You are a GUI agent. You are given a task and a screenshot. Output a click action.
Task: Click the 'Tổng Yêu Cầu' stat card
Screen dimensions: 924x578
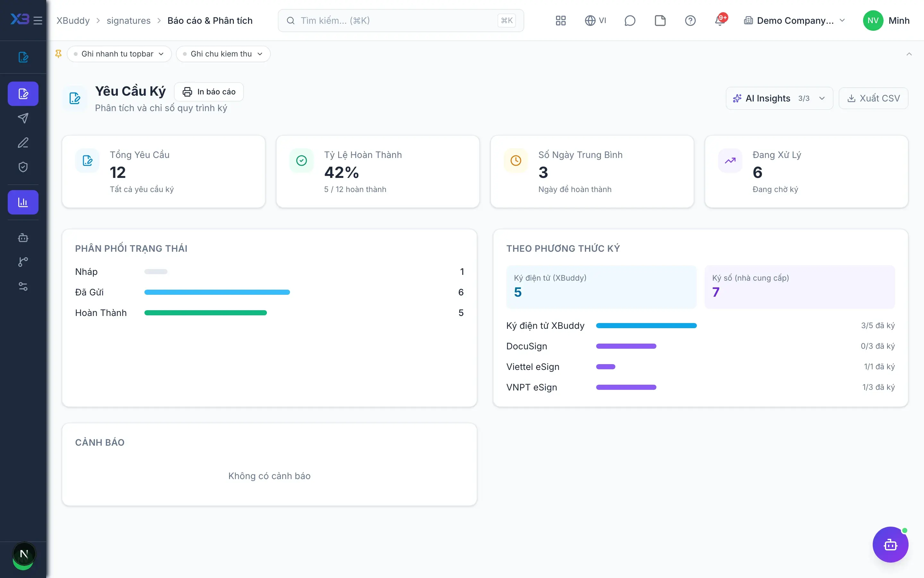163,172
